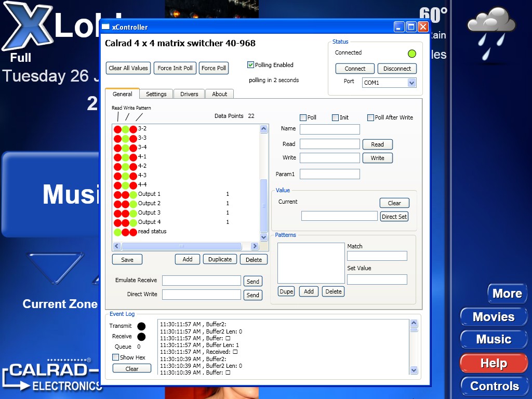Screen dimensions: 532x399
Task: Click Force Init Poll
Action: (x=175, y=68)
